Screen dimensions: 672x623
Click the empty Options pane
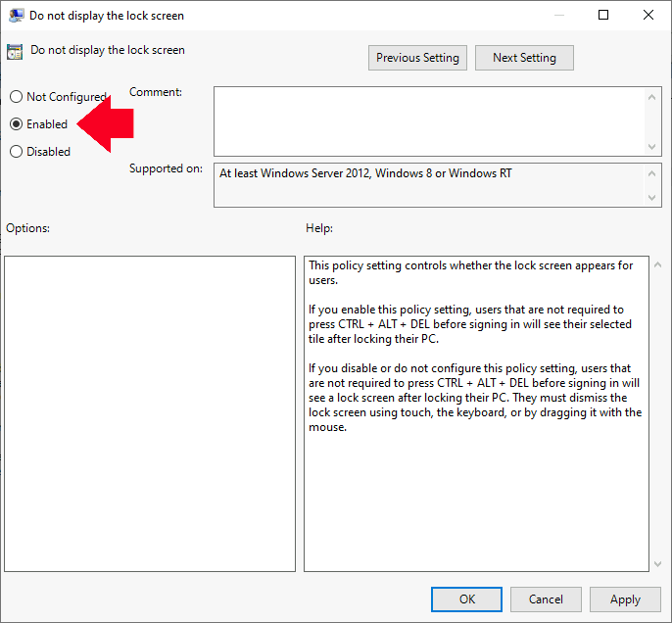150,413
